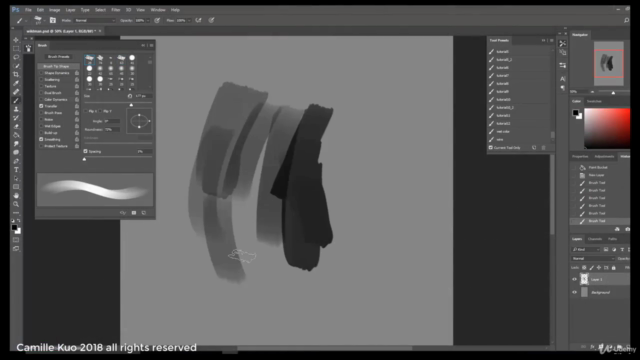Open the Help menu
The height and width of the screenshot is (360, 640).
point(175,10)
